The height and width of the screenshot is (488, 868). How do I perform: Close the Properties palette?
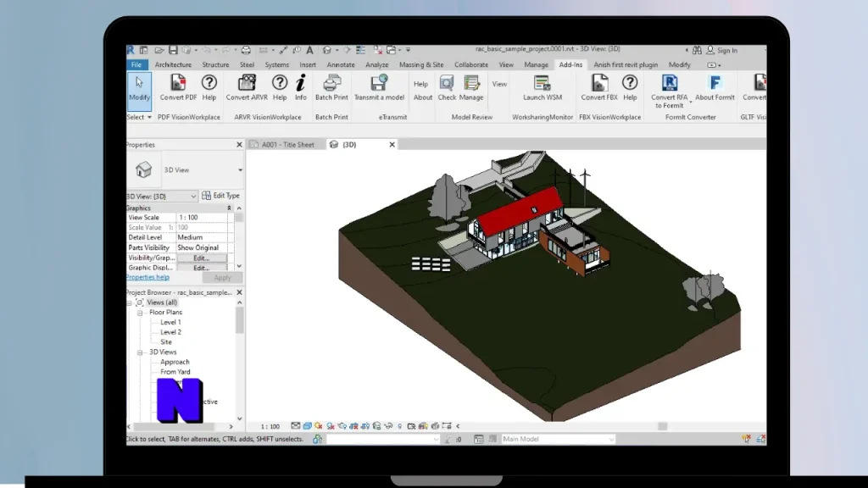(239, 144)
